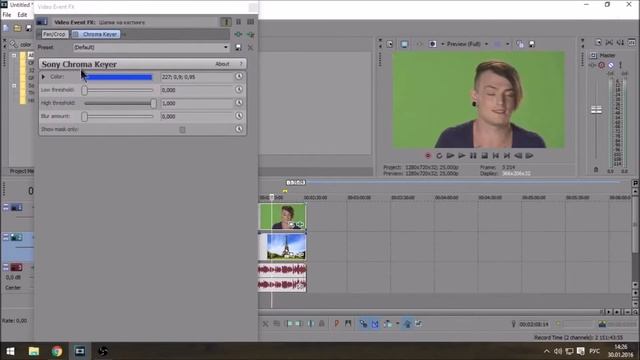The height and width of the screenshot is (360, 640).
Task: Step to next frame
Action: pyautogui.click(x=529, y=156)
